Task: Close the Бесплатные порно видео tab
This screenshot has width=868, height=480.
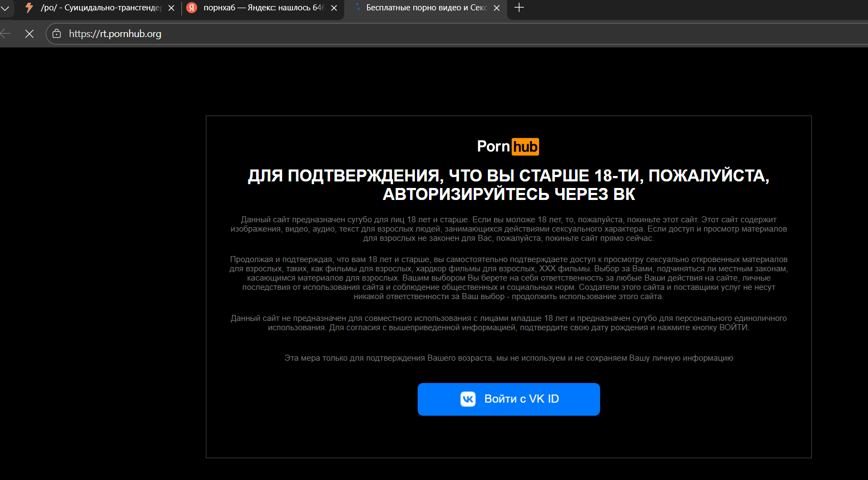Action: [497, 8]
